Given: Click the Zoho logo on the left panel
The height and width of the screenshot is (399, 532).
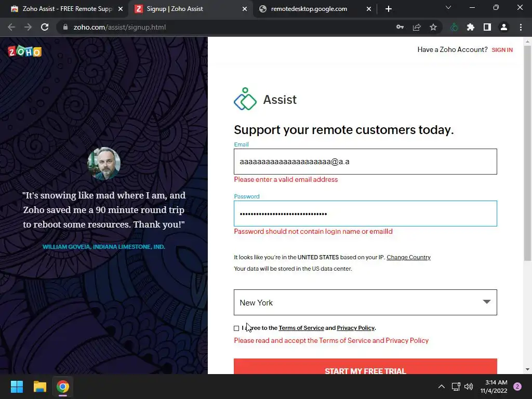Looking at the screenshot, I should 24,51.
